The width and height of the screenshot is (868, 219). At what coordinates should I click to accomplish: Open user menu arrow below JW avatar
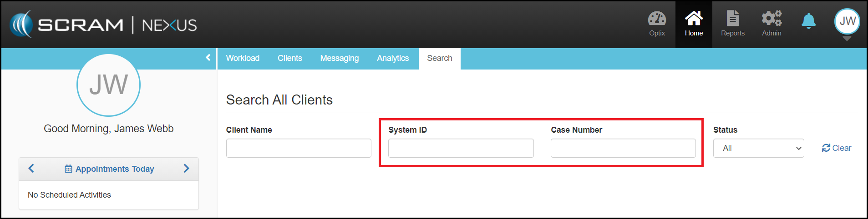pos(847,39)
